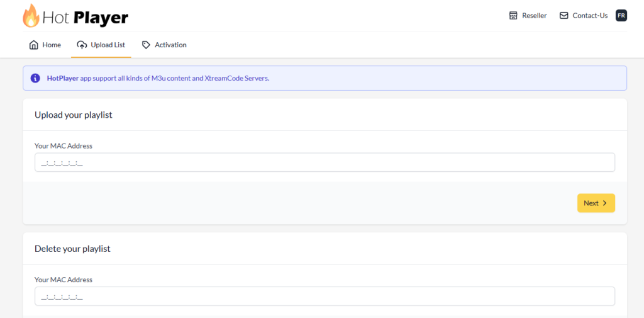Select the Upload List tab
Image resolution: width=644 pixels, height=318 pixels.
[x=101, y=45]
